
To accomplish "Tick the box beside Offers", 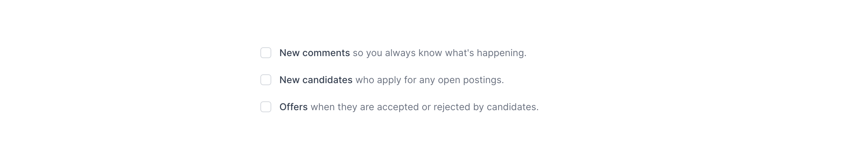I will (265, 107).
